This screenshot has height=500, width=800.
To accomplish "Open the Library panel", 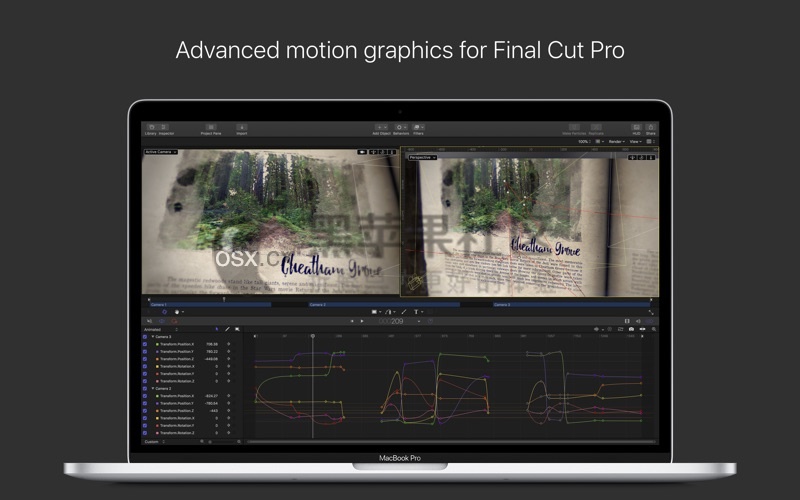I will tap(151, 127).
